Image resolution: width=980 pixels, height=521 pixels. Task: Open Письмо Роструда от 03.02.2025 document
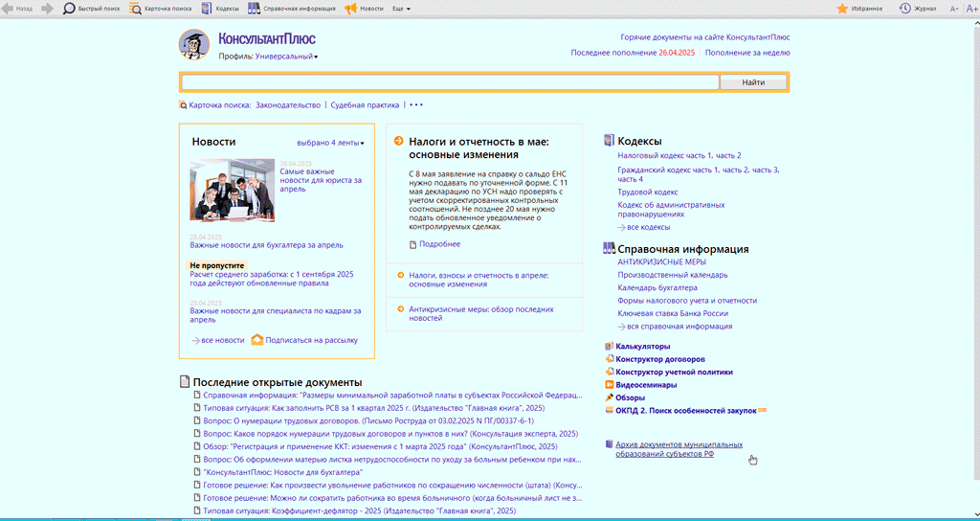[x=368, y=421]
